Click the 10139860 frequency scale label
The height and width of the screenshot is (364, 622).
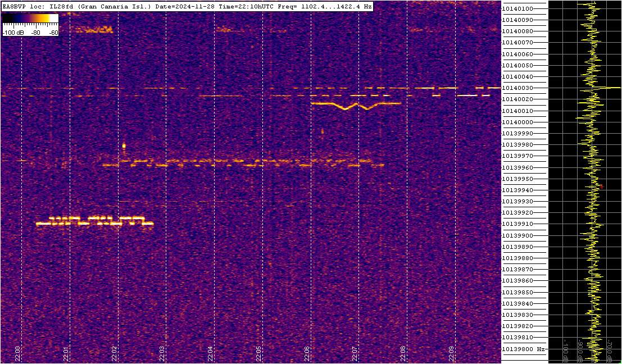517,281
